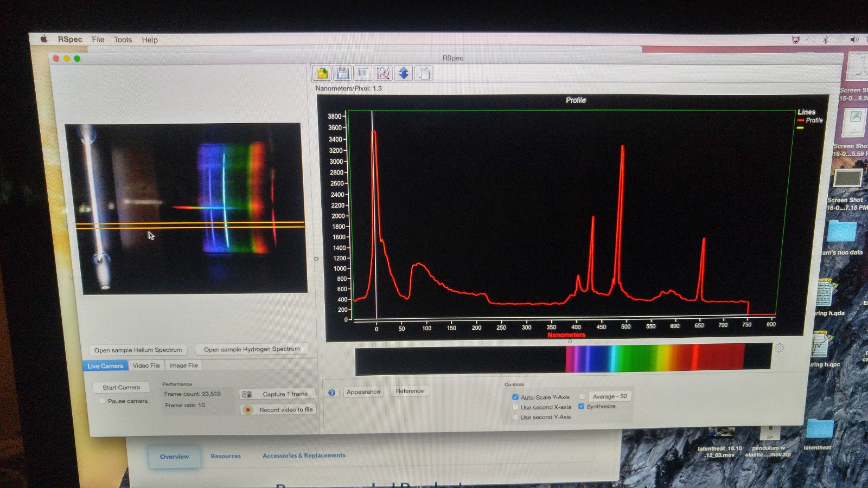Uncheck the Synthesize option
This screenshot has width=868, height=488.
coord(581,406)
